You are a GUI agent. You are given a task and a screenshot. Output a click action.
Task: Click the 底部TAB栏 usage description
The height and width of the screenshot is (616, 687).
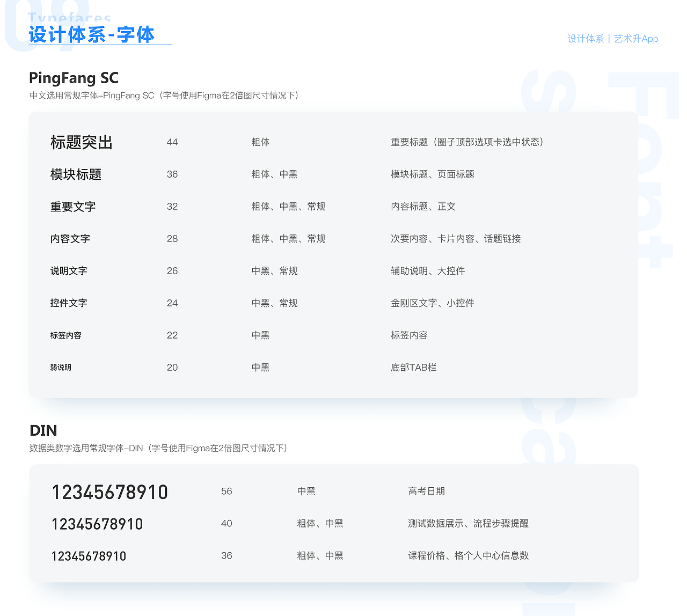[414, 367]
